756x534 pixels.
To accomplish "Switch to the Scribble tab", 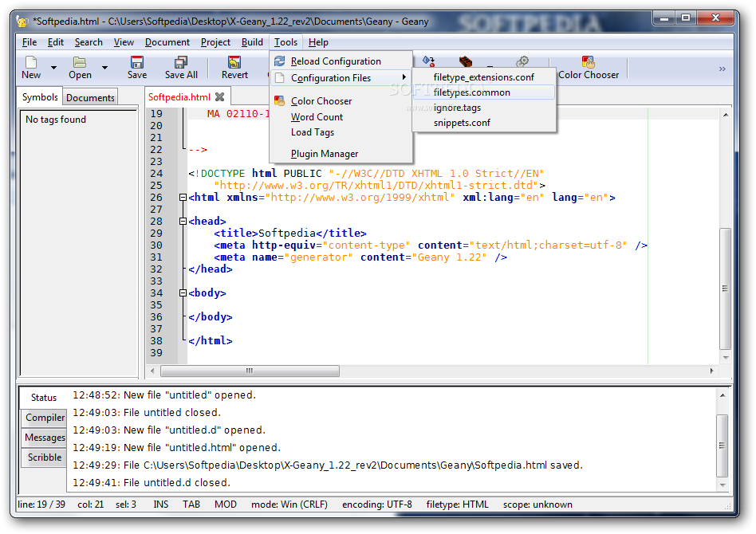I will (x=45, y=457).
